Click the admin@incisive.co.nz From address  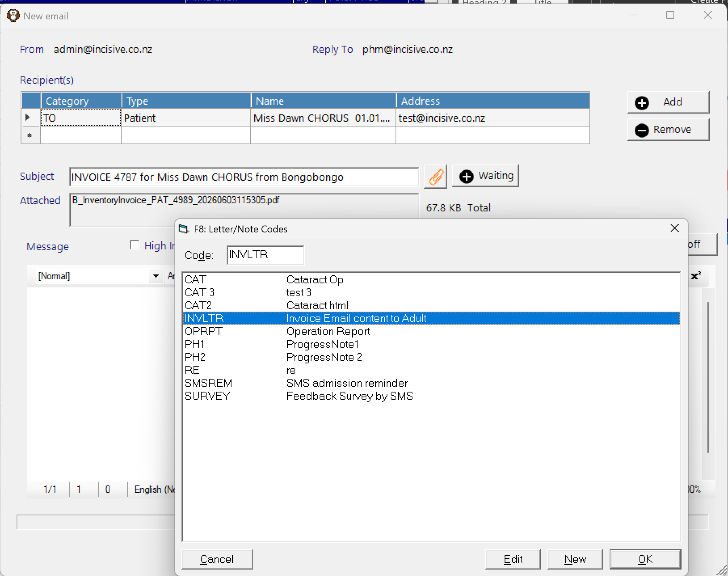tap(103, 49)
